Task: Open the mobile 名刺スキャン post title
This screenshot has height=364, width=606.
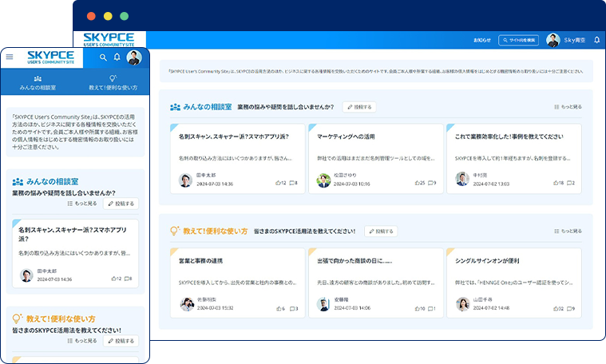Action: pos(73,234)
